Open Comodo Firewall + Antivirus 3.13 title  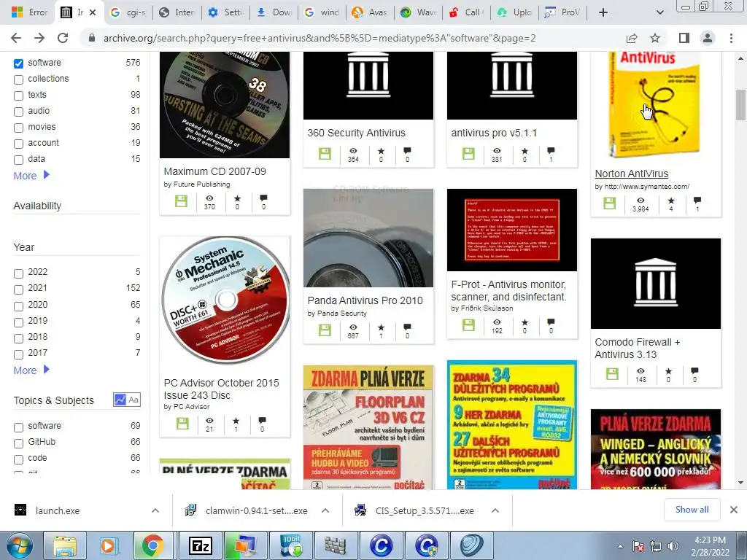pyautogui.click(x=638, y=348)
